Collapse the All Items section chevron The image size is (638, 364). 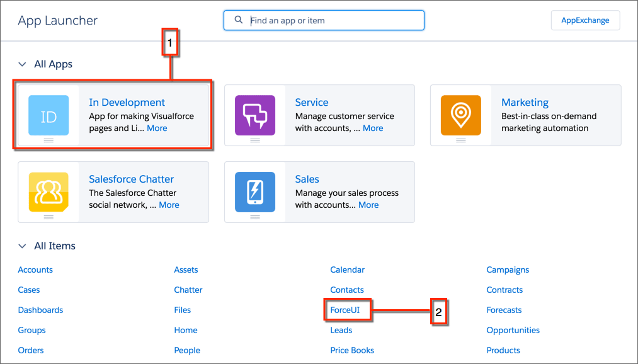pyautogui.click(x=23, y=246)
